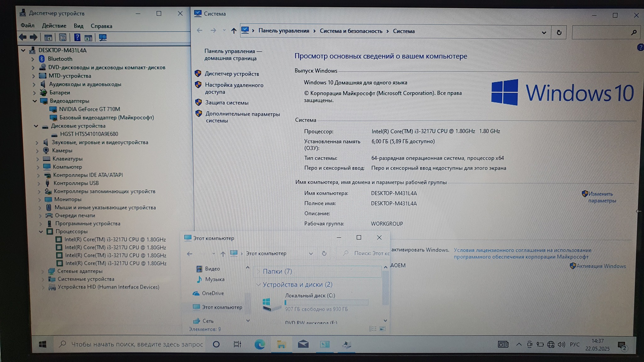Collapse the Процессоры tree node

[41, 232]
